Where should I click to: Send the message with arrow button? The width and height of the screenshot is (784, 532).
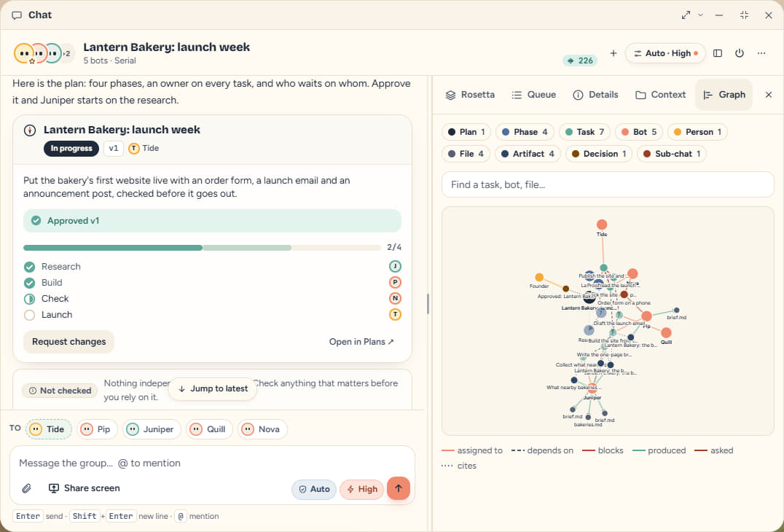pos(399,488)
